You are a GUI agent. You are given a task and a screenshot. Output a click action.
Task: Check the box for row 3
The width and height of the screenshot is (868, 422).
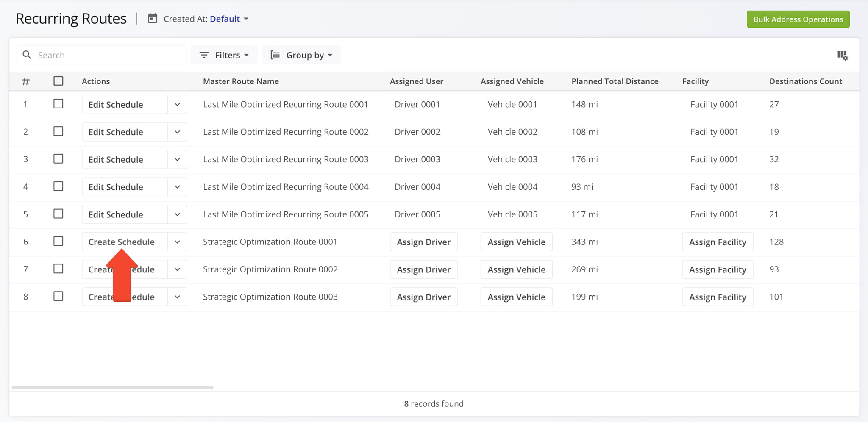(58, 159)
